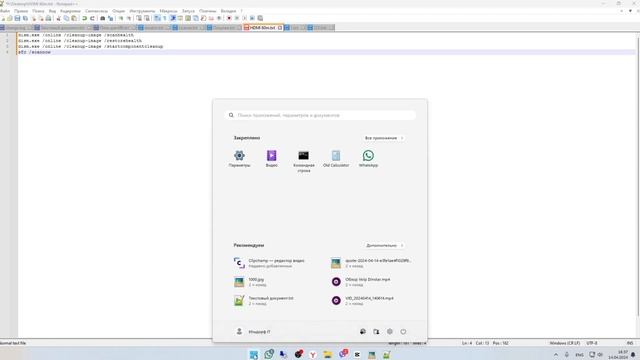Click the Zoom In toolbar icon

[x=121, y=18]
